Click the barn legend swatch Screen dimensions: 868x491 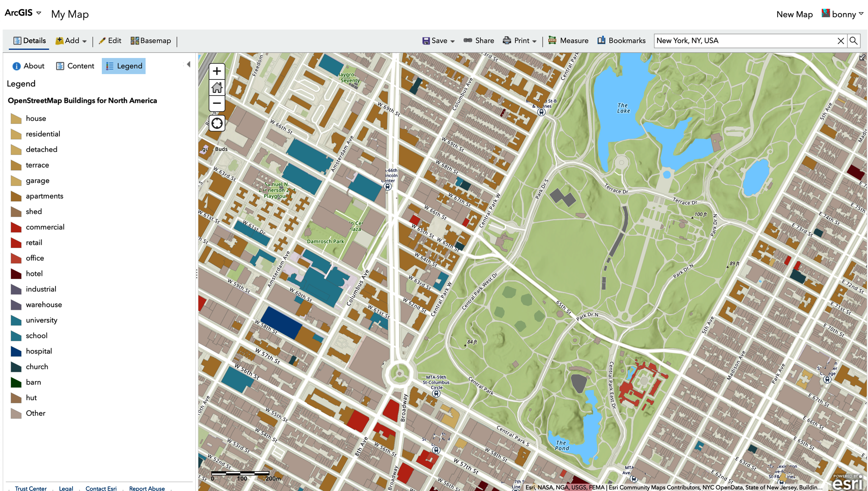pos(16,382)
